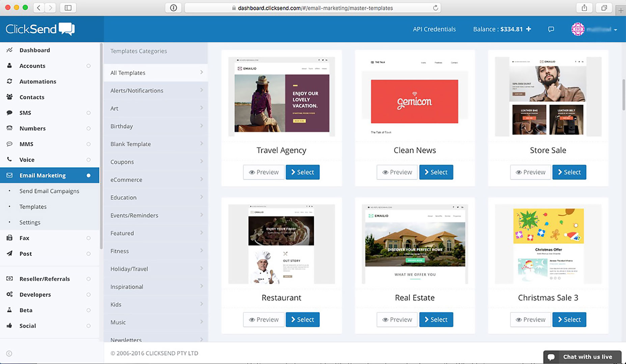The height and width of the screenshot is (364, 626).
Task: Toggle the Accounts submenu circle indicator
Action: (88, 66)
